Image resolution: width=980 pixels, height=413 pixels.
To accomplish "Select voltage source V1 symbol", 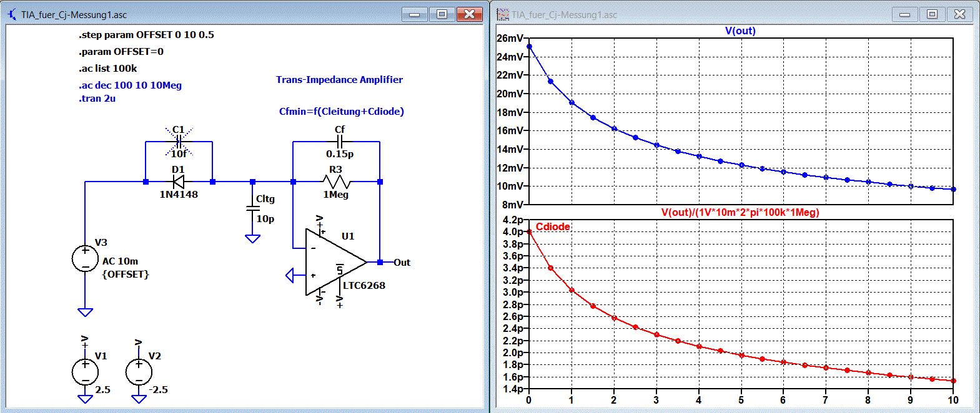I will click(x=85, y=372).
